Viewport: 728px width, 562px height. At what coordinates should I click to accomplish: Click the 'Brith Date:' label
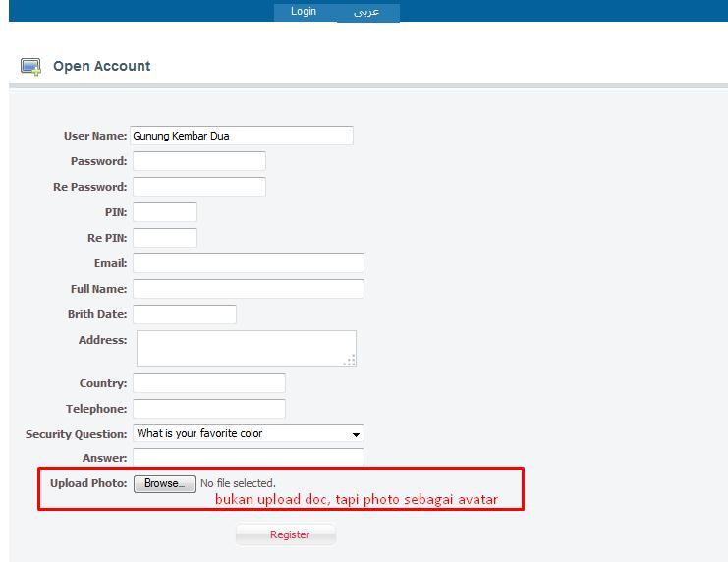click(x=97, y=314)
